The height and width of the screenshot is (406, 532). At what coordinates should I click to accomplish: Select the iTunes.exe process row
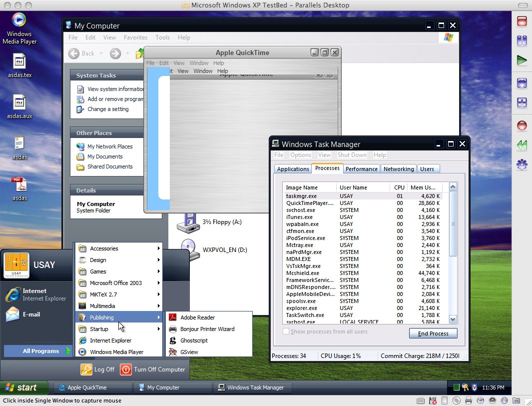click(362, 217)
